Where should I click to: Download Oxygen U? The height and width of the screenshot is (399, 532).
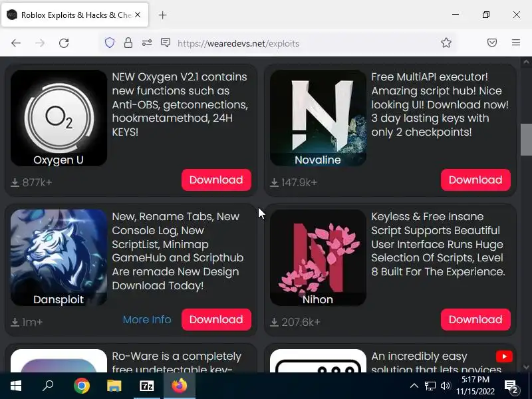[x=217, y=180]
